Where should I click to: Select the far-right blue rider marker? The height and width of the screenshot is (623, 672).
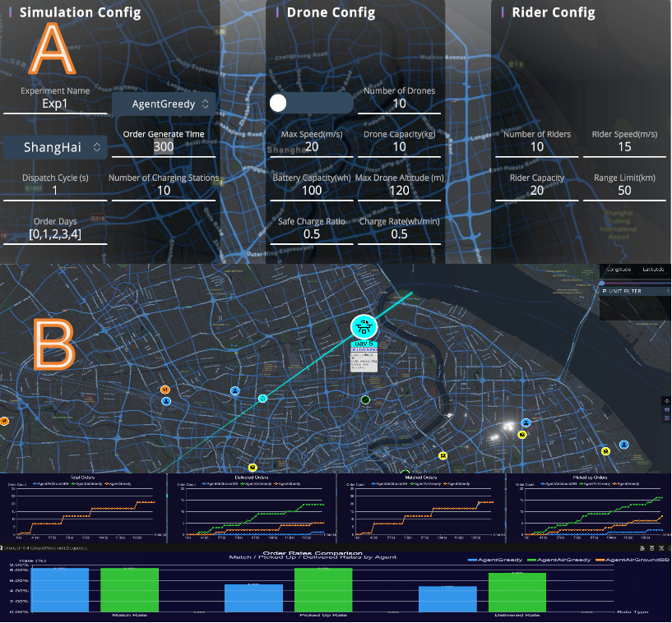(624, 445)
